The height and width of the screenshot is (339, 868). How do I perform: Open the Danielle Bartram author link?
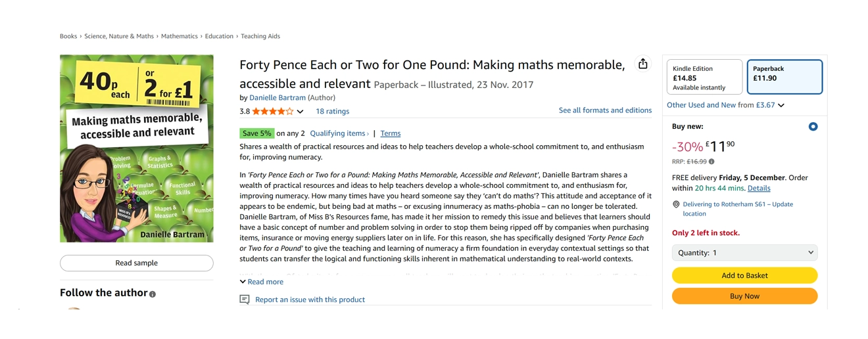[x=277, y=98]
